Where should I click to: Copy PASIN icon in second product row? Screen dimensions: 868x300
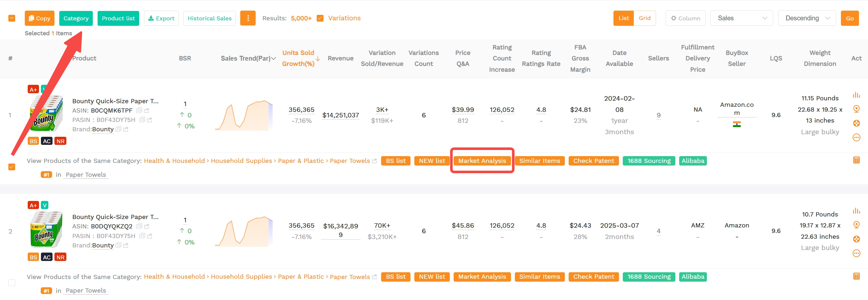tap(142, 236)
